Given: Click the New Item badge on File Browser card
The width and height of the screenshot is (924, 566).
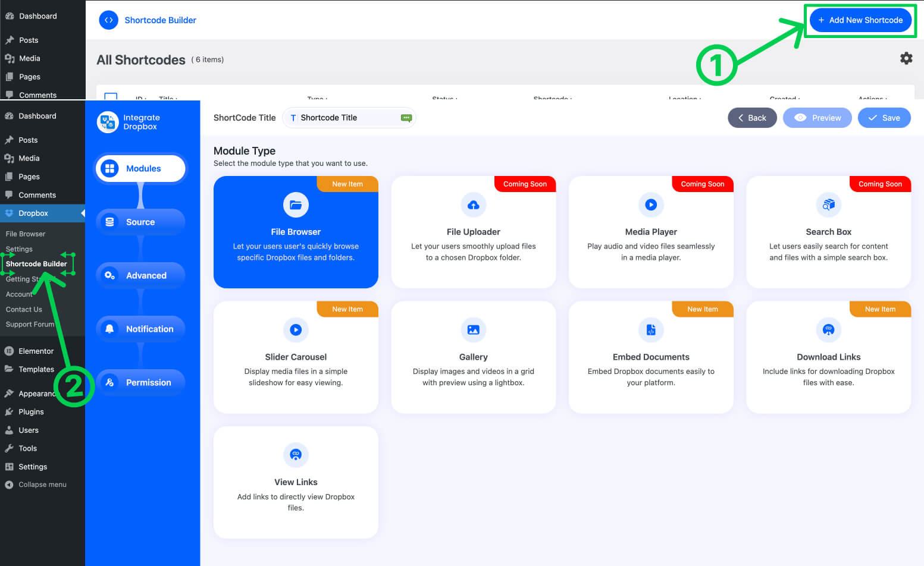Looking at the screenshot, I should [347, 184].
